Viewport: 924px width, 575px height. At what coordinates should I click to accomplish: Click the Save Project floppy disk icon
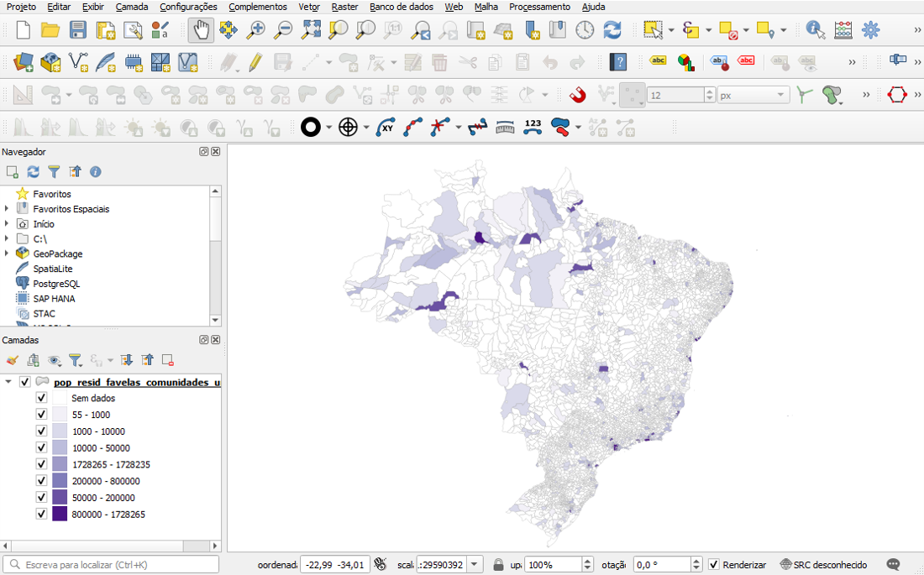click(x=78, y=30)
